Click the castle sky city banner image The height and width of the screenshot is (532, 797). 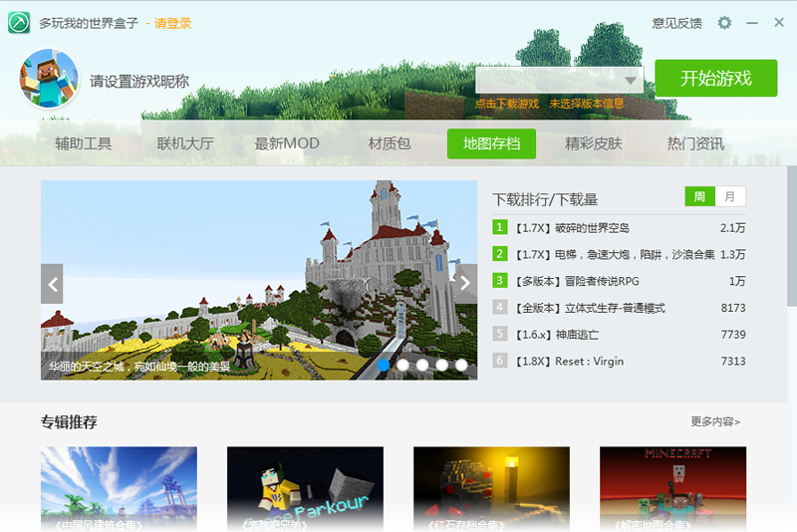click(x=259, y=280)
